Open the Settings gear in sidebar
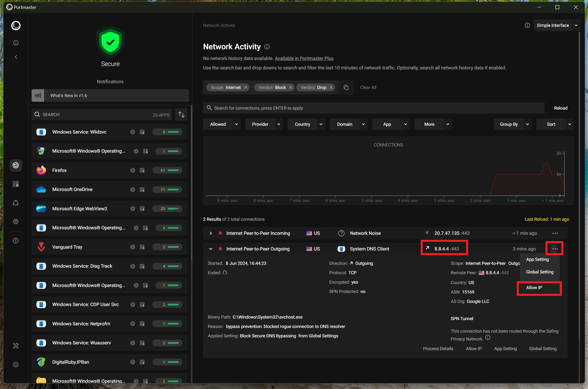The height and width of the screenshot is (389, 588). pos(16,222)
